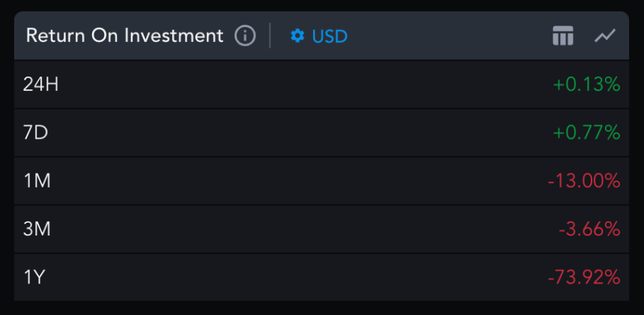This screenshot has height=315, width=644.
Task: Change currency by clicking USD
Action: (329, 36)
